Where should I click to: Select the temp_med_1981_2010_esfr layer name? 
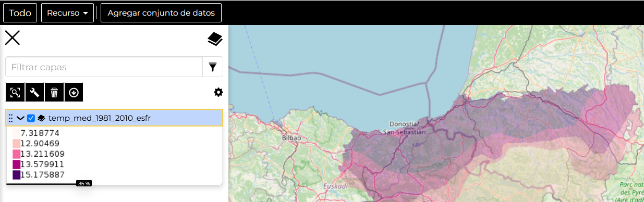tap(100, 118)
